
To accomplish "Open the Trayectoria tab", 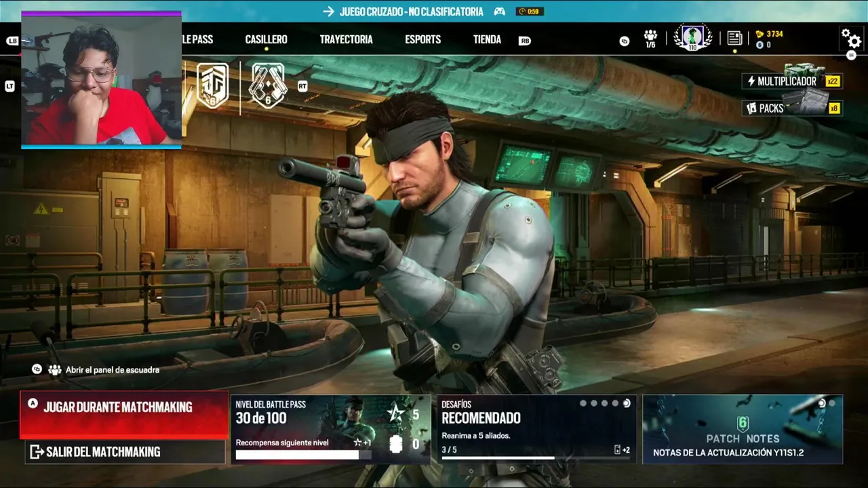I will point(346,39).
